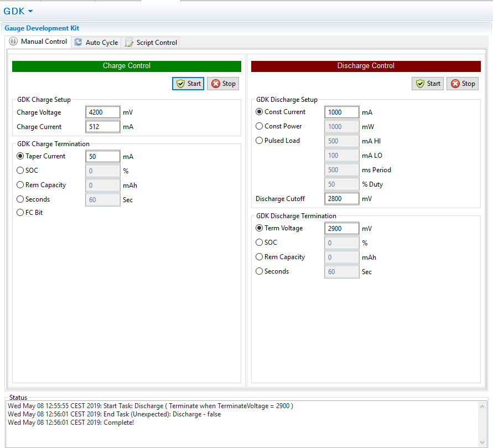Click the Manual Control tab gauge icon
493x448 pixels.
pyautogui.click(x=13, y=41)
